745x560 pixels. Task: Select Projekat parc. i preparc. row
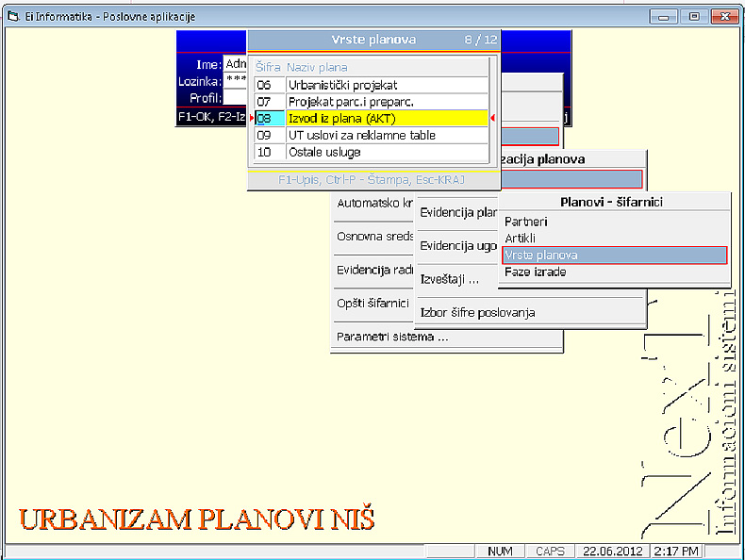pyautogui.click(x=371, y=102)
